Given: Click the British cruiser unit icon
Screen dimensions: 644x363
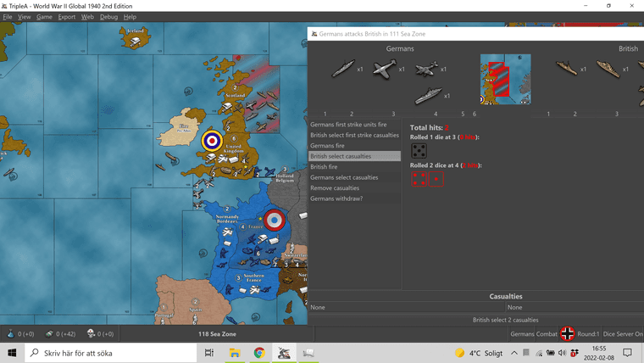Looking at the screenshot, I should tap(608, 69).
